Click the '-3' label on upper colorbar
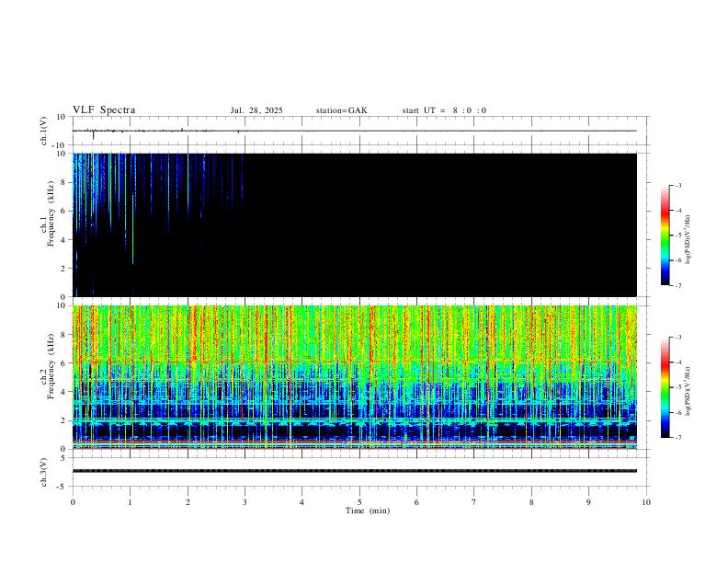This screenshot has width=728, height=563. 677,185
